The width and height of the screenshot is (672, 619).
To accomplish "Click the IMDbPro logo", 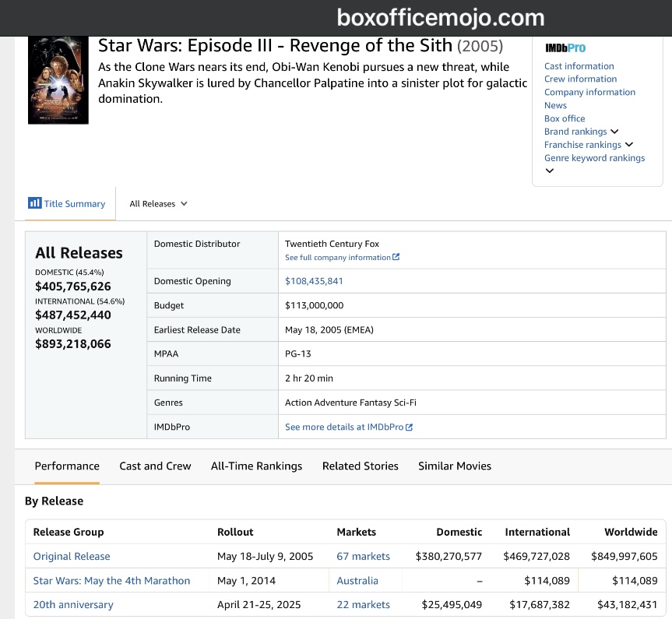I will (x=565, y=48).
